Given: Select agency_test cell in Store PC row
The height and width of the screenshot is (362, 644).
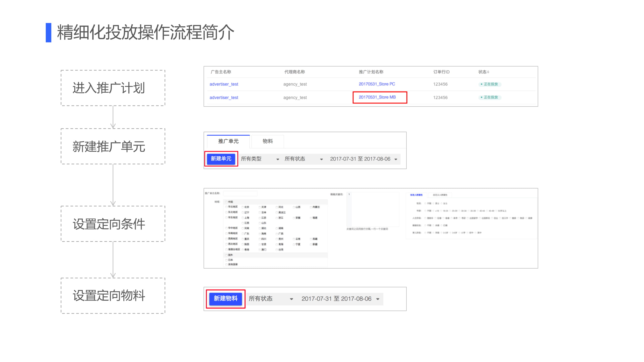Looking at the screenshot, I should (x=295, y=84).
